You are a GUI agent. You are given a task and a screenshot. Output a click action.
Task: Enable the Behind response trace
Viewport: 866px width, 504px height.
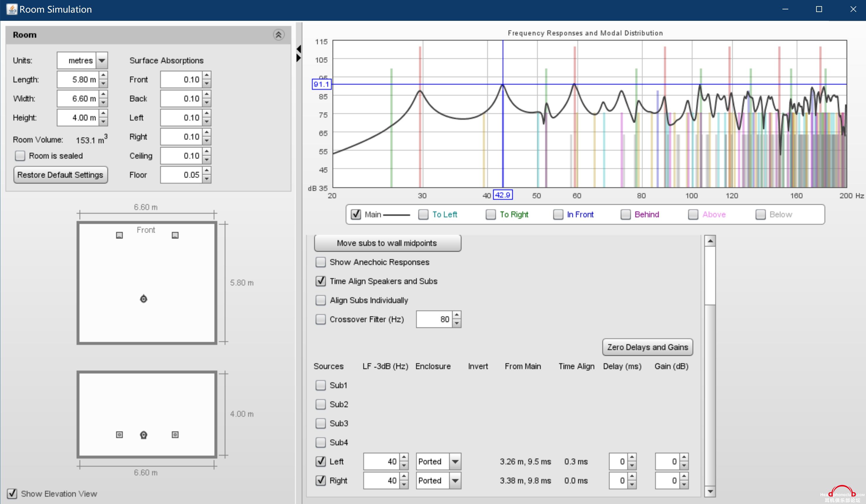[x=626, y=214]
